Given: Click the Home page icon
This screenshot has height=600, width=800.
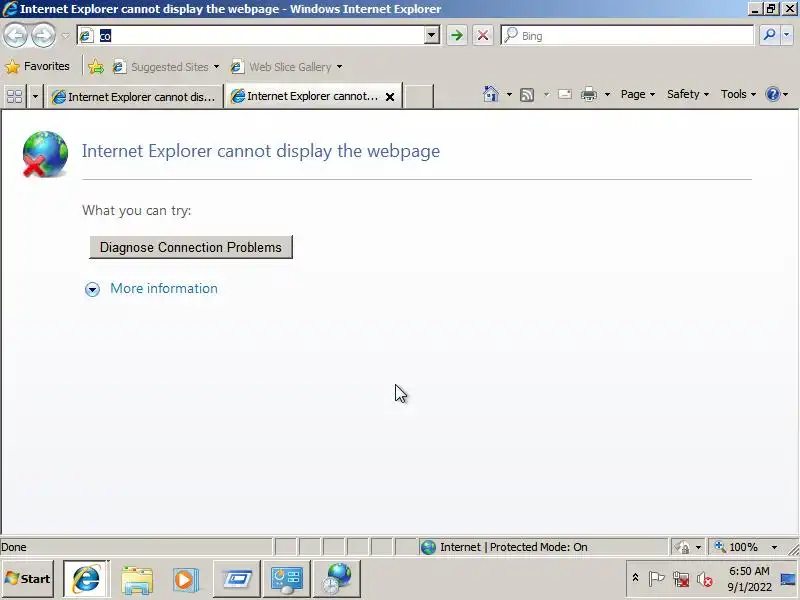Looking at the screenshot, I should [490, 94].
